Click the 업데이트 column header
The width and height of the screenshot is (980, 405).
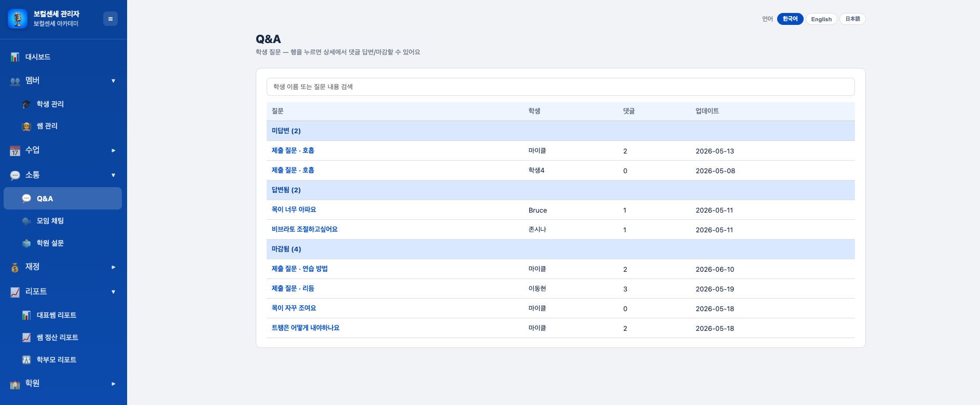click(707, 111)
